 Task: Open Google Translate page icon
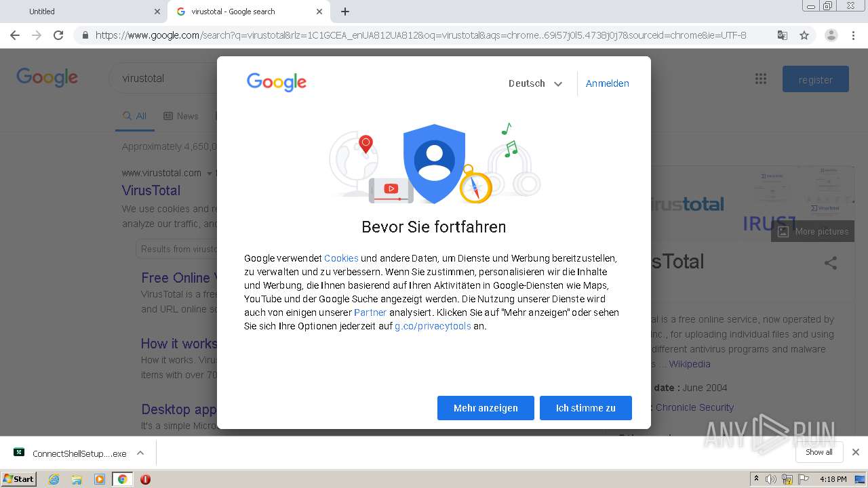tap(782, 35)
